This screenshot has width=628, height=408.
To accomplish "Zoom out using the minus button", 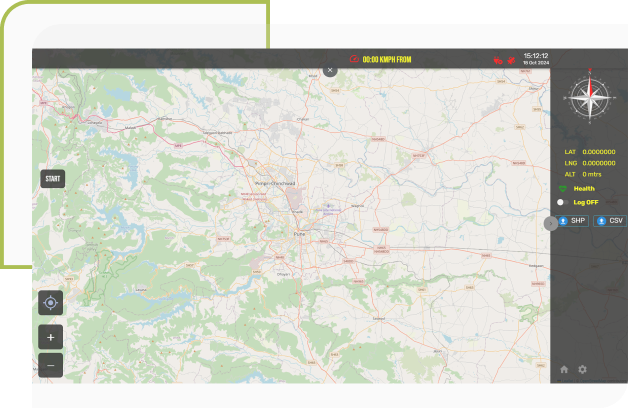I will (x=51, y=365).
